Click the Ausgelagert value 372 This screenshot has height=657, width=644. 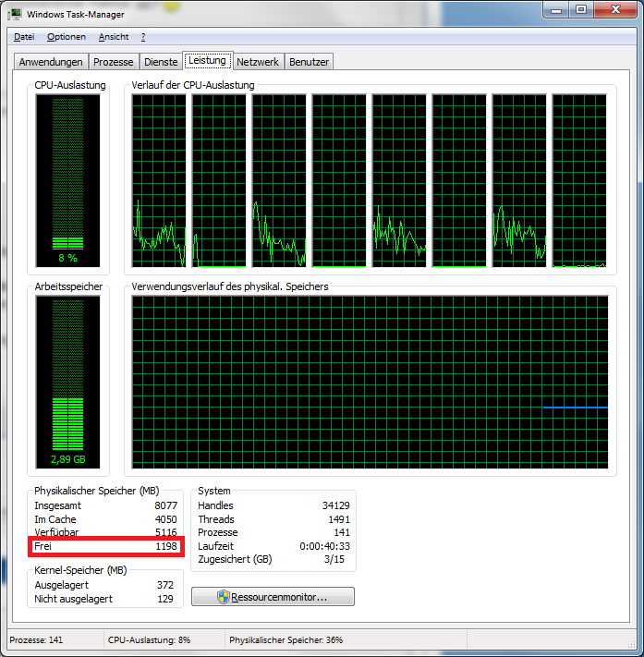pyautogui.click(x=165, y=585)
